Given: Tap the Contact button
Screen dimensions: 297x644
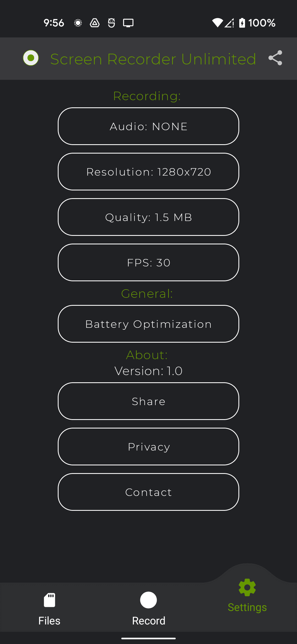Looking at the screenshot, I should click(x=148, y=492).
